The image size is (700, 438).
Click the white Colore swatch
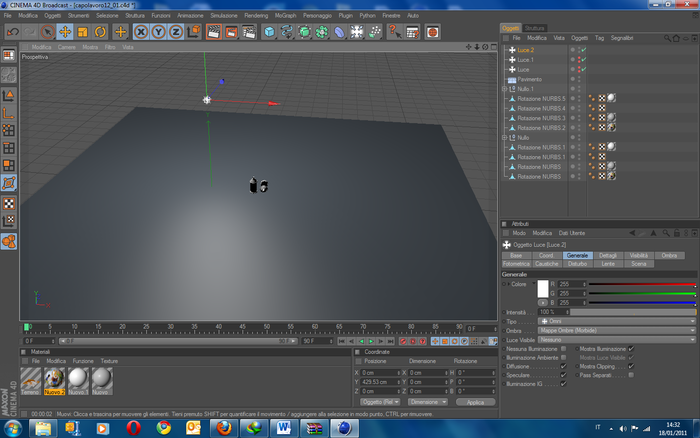click(x=543, y=289)
